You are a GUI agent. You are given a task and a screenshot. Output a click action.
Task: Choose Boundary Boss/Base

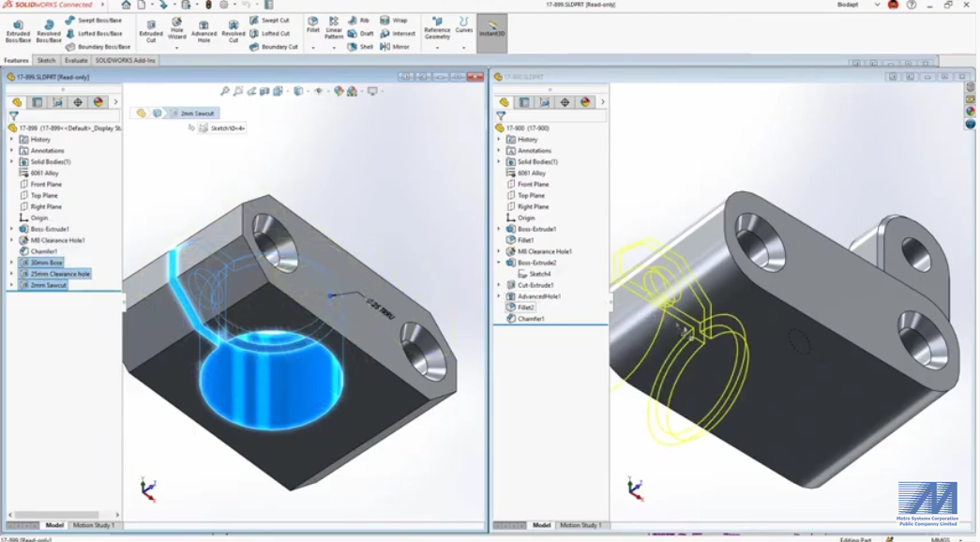pos(98,46)
